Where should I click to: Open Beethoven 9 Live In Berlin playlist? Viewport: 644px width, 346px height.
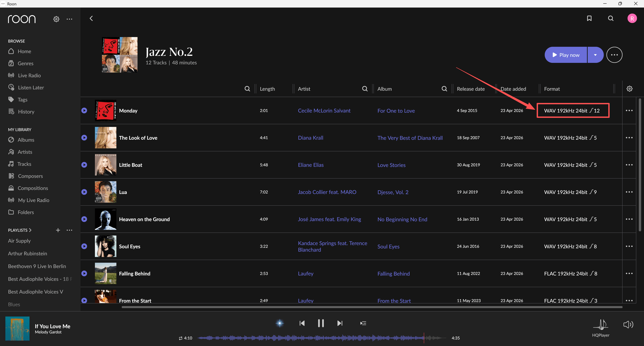coord(37,266)
